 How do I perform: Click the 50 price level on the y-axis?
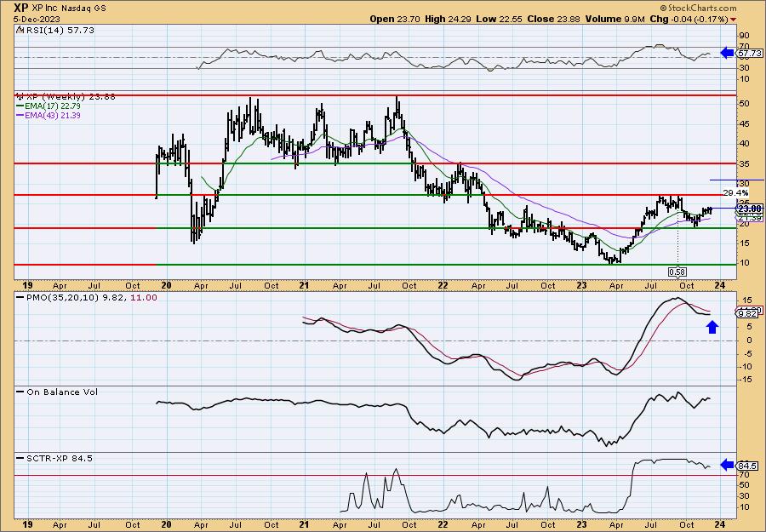744,104
